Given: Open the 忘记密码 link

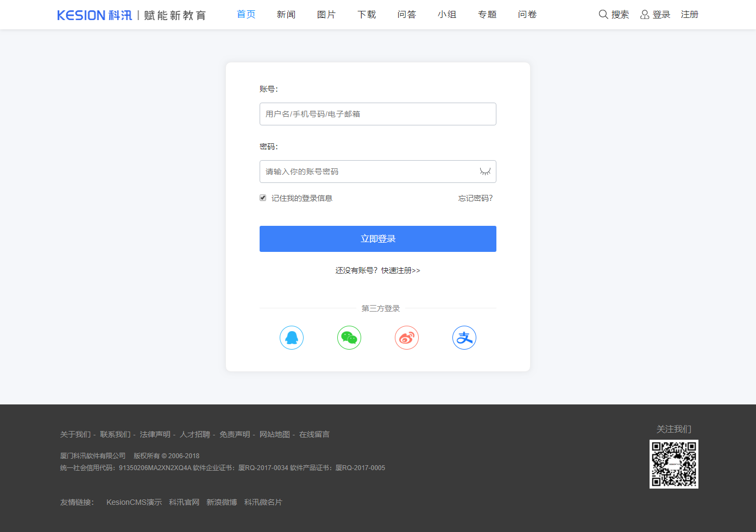Looking at the screenshot, I should [475, 198].
